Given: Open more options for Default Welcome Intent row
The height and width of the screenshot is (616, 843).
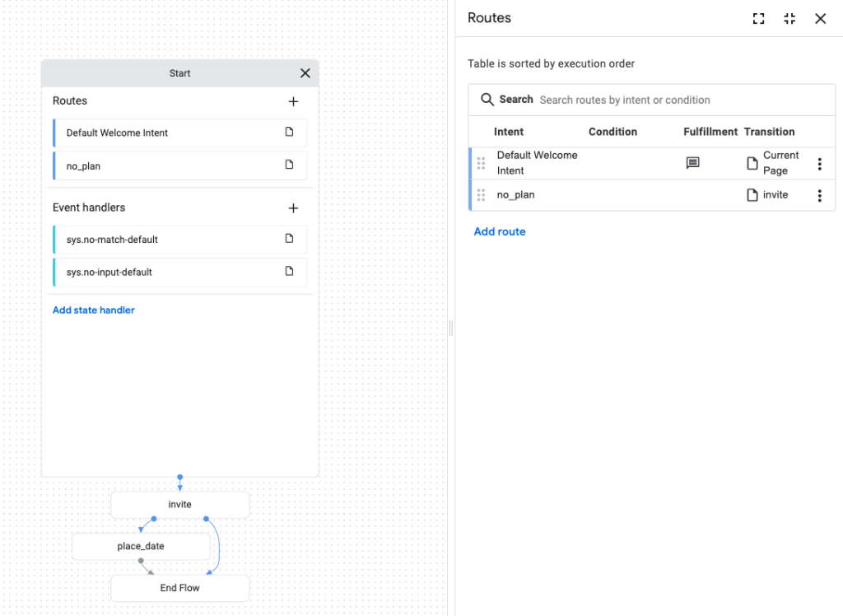Looking at the screenshot, I should [819, 164].
